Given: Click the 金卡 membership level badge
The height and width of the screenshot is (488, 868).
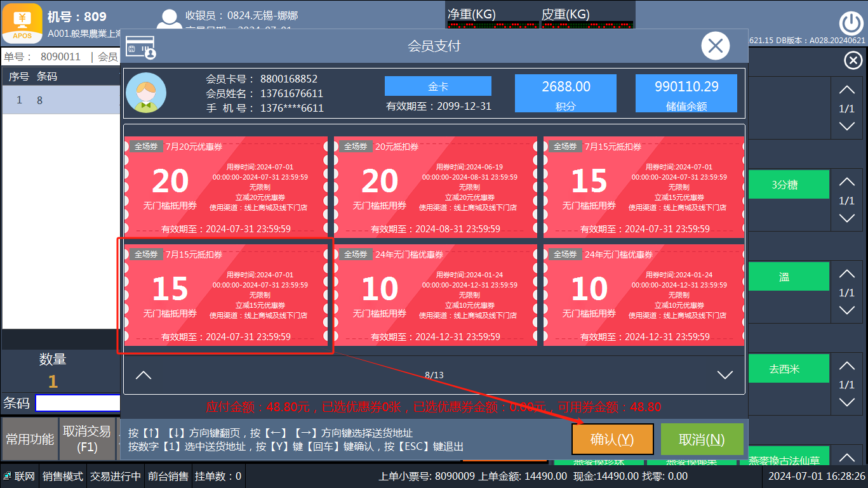Looking at the screenshot, I should [438, 86].
